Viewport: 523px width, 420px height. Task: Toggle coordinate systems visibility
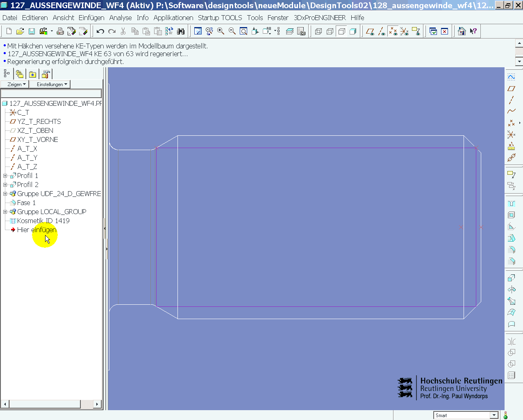(x=405, y=31)
